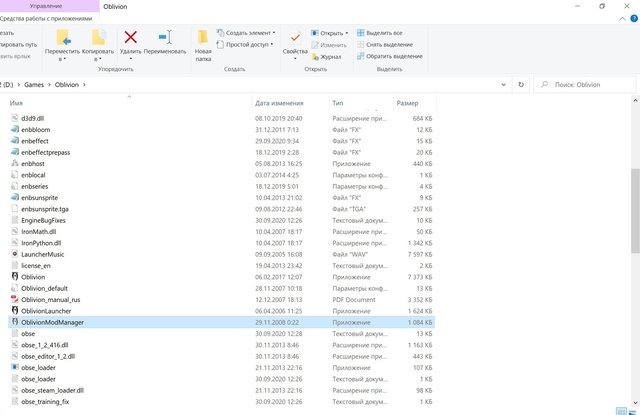Screen dimensions: 640x415
Task: Select the LauncherMusic WAV file
Action: (x=44, y=253)
